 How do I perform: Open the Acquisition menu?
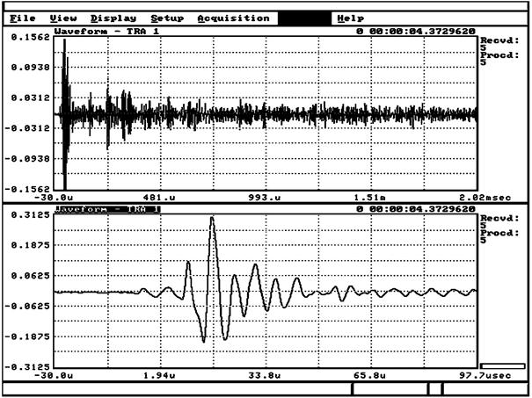point(233,18)
